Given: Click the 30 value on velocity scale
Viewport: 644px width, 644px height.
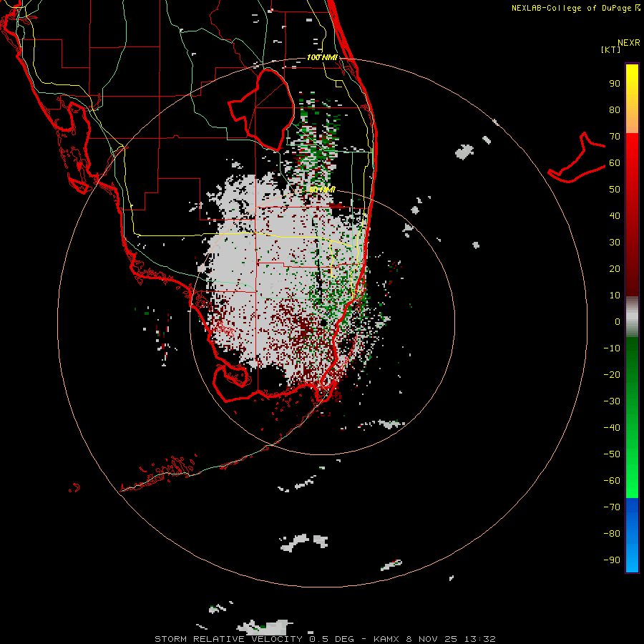Looking at the screenshot, I should coord(615,243).
